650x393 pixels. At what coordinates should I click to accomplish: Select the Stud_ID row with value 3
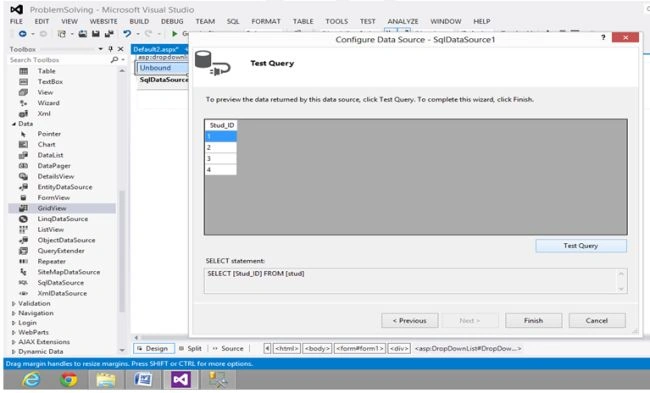point(221,159)
